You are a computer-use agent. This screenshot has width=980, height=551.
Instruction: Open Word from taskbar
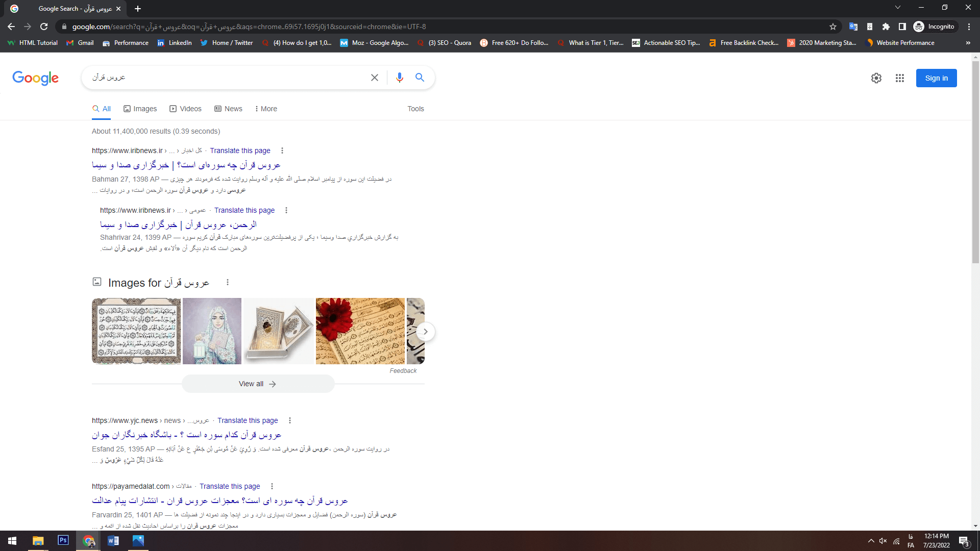pos(113,541)
